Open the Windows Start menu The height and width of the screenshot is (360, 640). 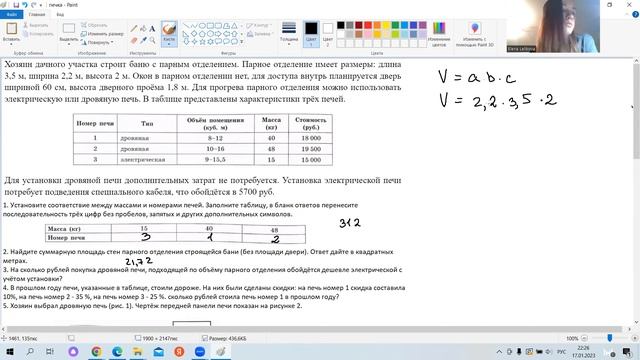point(10,351)
